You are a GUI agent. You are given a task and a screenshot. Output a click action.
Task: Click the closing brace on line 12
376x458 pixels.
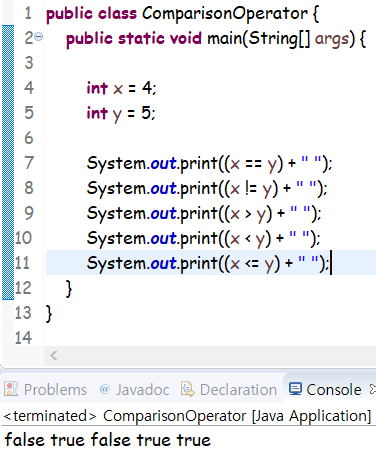69,289
